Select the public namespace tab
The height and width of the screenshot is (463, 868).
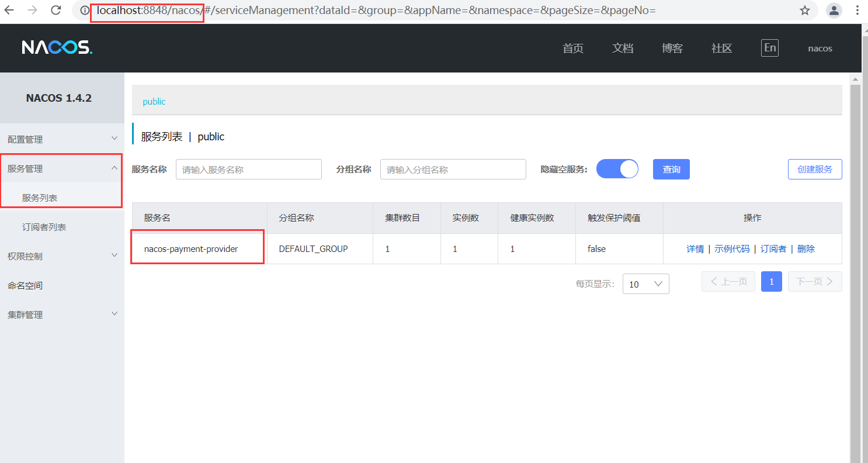pyautogui.click(x=154, y=102)
